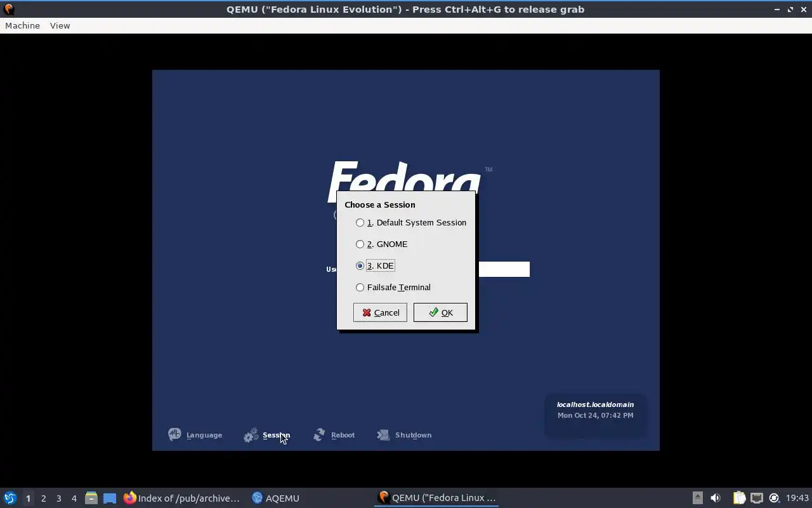
Task: Open the Machine menu
Action: [22, 25]
